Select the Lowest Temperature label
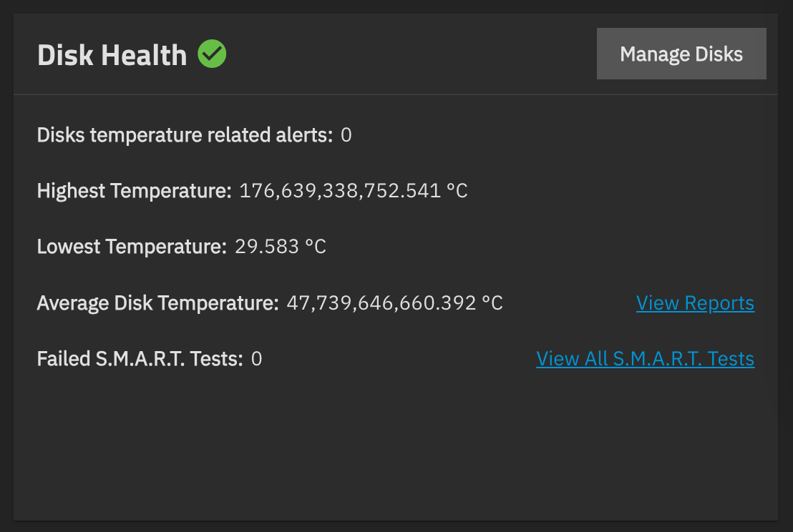 point(132,247)
